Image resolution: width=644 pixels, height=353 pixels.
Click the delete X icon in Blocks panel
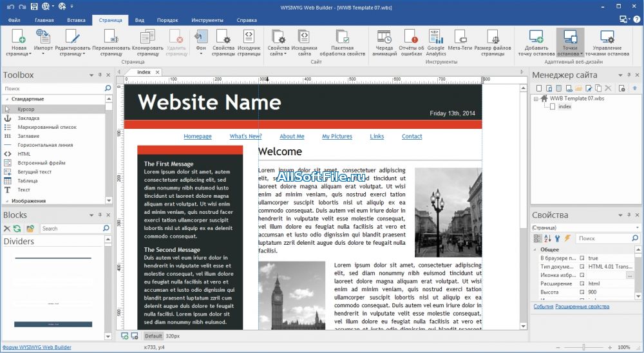coord(7,229)
